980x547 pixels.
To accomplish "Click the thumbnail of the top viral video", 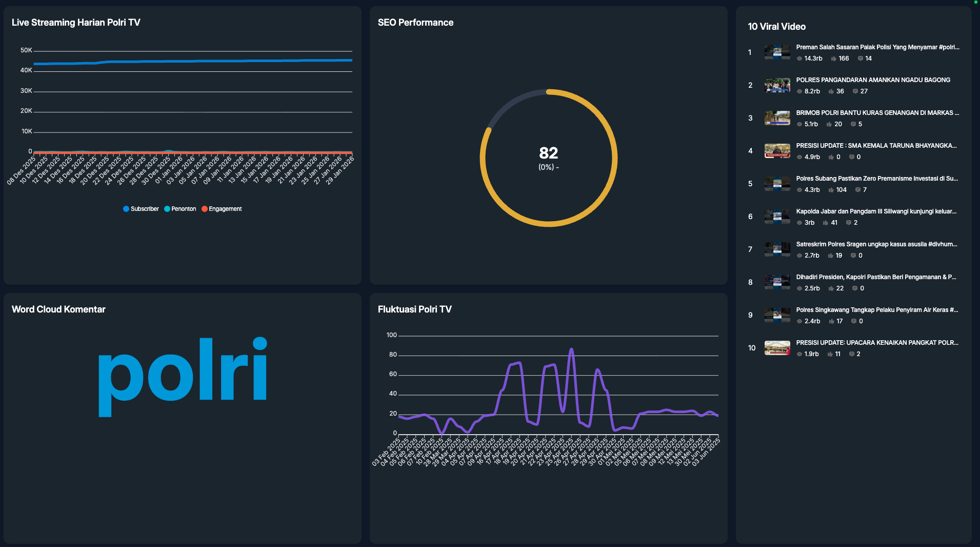I will [x=777, y=52].
